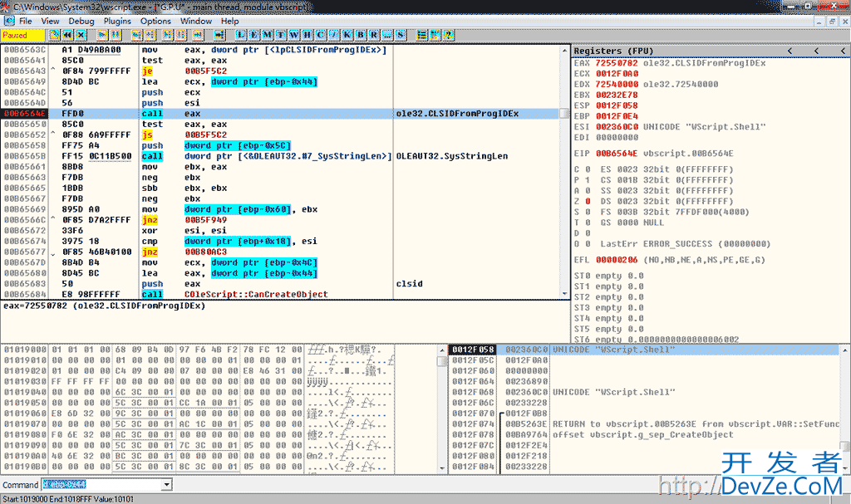Select the OLEAUT32.SysStringLen call row

(281, 156)
